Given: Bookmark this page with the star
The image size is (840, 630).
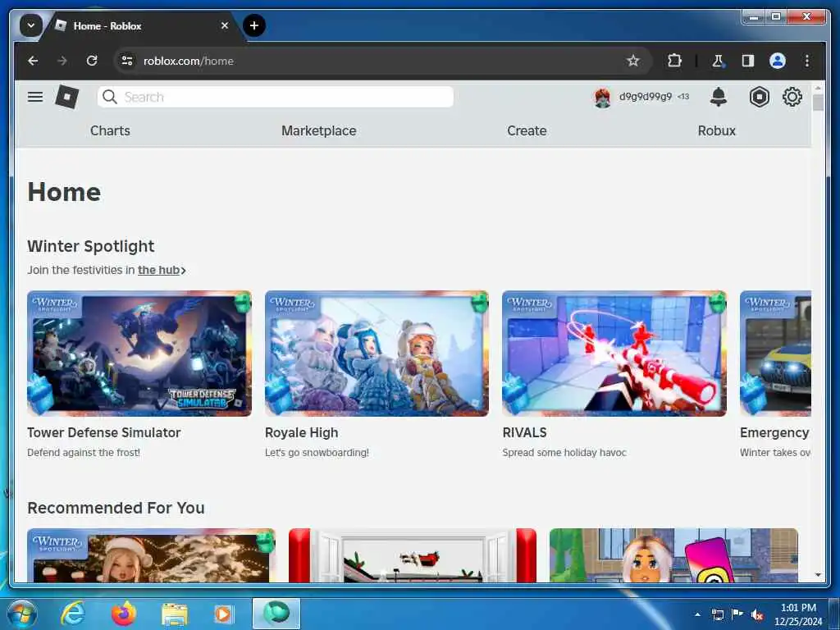Looking at the screenshot, I should pyautogui.click(x=632, y=61).
